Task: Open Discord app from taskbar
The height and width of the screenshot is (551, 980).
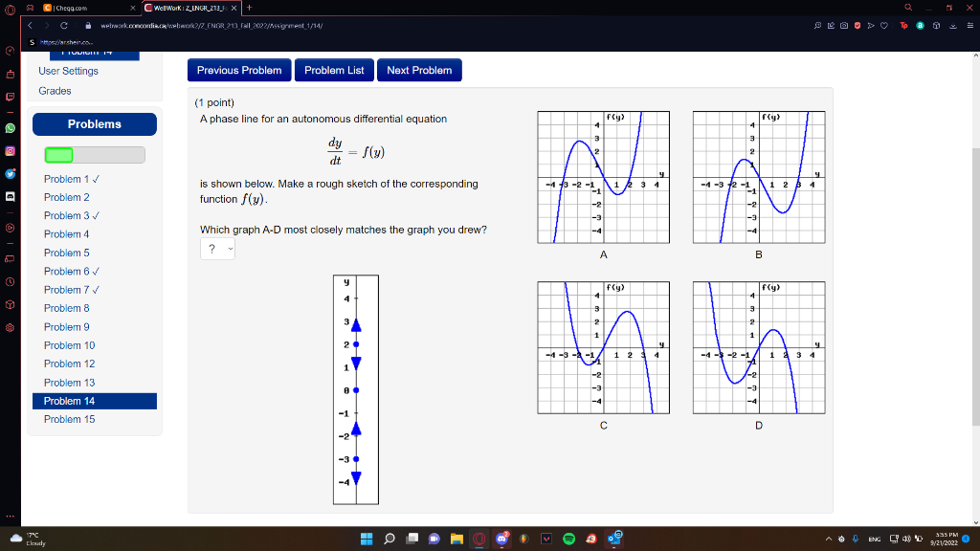Action: (501, 539)
